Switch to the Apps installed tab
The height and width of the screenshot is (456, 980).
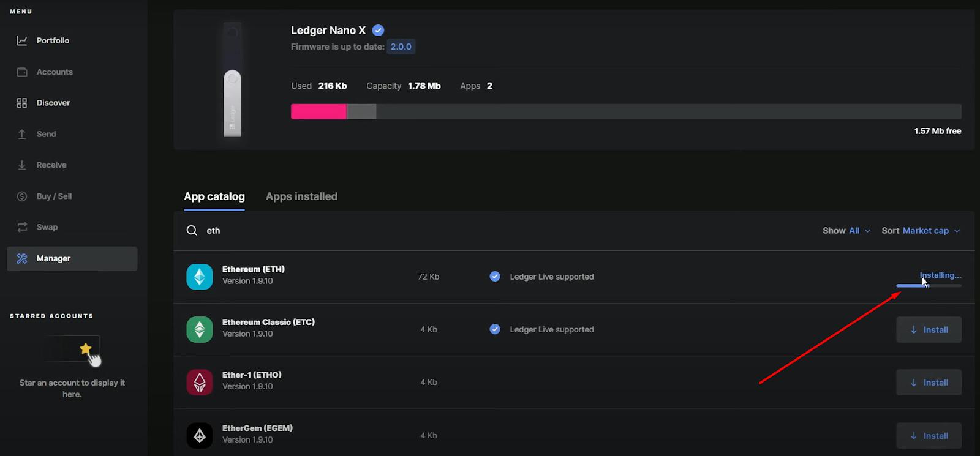point(301,196)
